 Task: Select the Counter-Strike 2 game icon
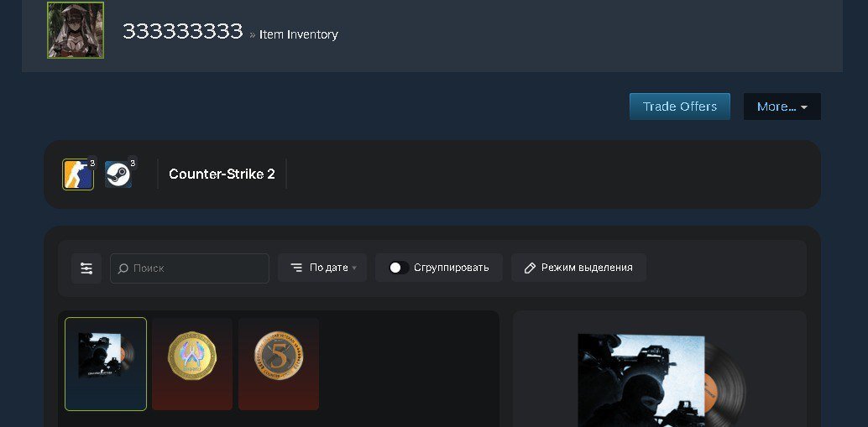[x=78, y=174]
